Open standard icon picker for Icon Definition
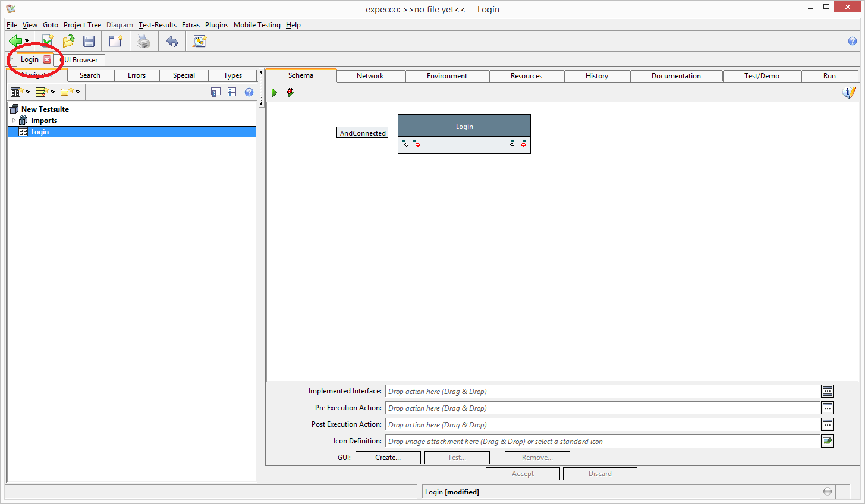This screenshot has height=504, width=865. point(827,441)
